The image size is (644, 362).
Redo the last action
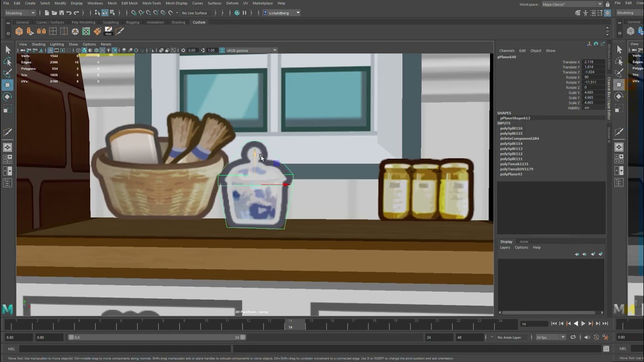[76, 13]
